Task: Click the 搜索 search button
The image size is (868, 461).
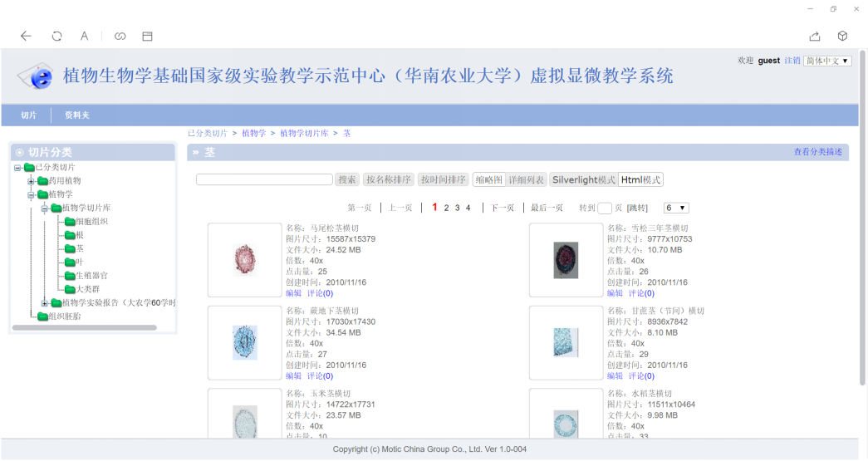Action: [x=347, y=179]
